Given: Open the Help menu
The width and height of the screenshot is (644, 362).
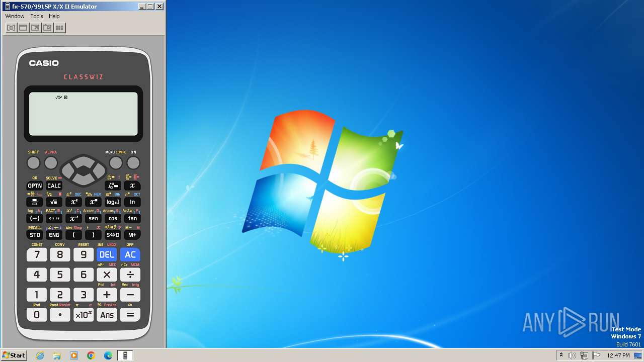Looking at the screenshot, I should (x=54, y=16).
